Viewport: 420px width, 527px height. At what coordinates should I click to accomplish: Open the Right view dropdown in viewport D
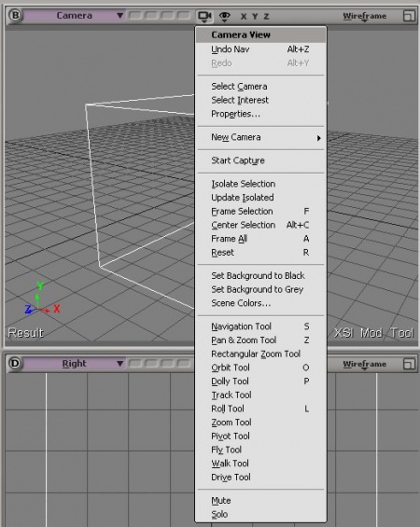pos(75,364)
